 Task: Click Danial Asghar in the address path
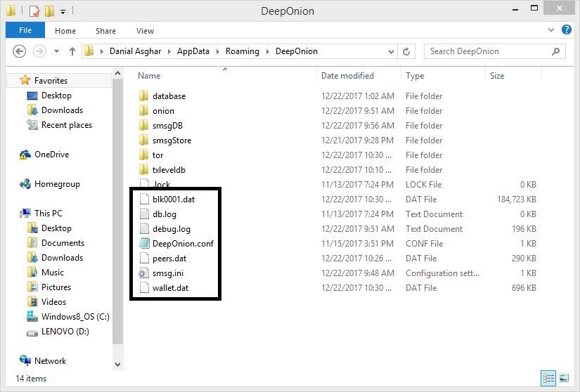coord(136,51)
